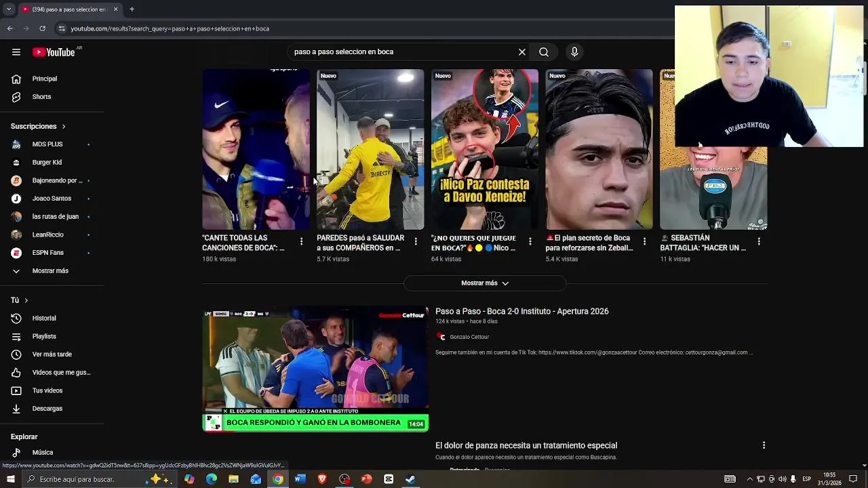Image resolution: width=868 pixels, height=488 pixels.
Task: Open Windows notification center
Action: pos(853,479)
